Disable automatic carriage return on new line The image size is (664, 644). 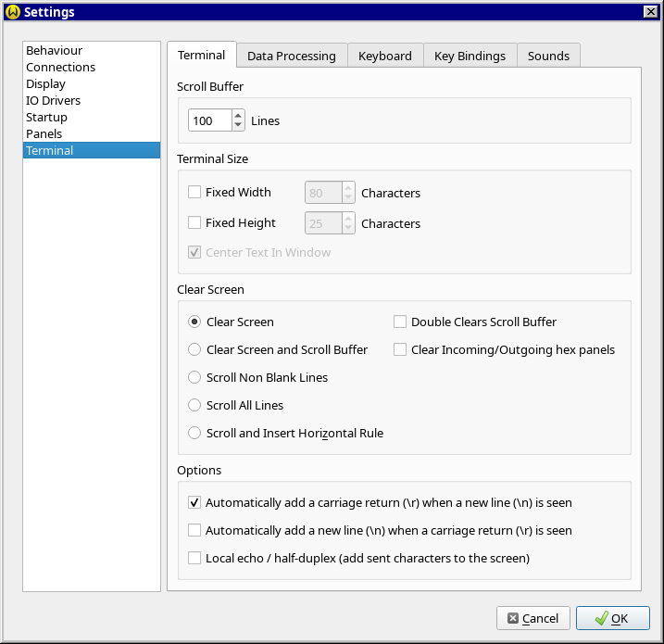[x=194, y=503]
